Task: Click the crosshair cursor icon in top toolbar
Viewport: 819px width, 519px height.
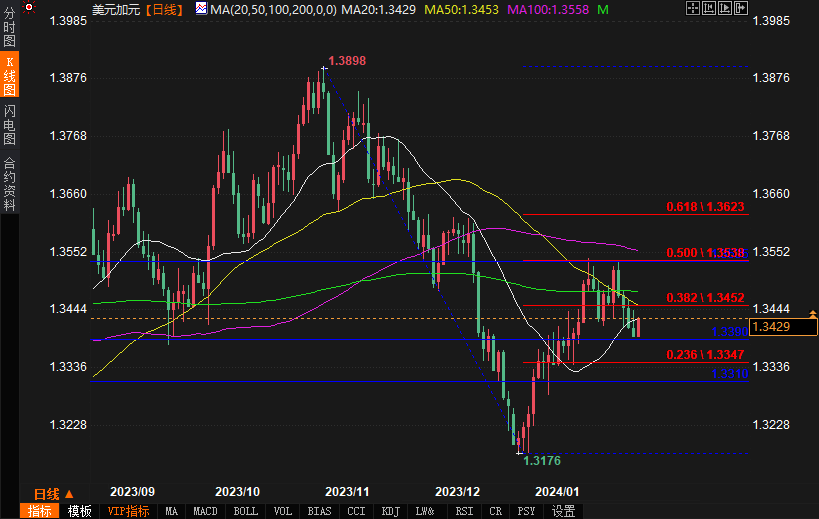Action: (693, 8)
